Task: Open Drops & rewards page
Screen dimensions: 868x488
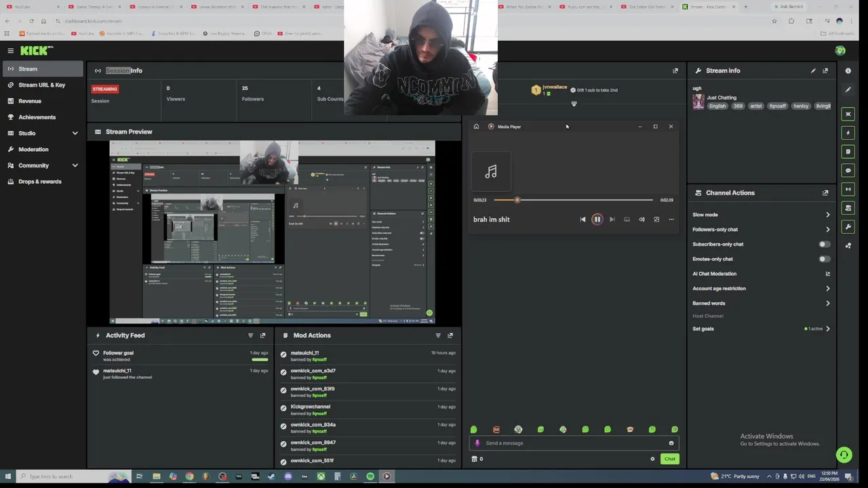Action: pyautogui.click(x=42, y=182)
